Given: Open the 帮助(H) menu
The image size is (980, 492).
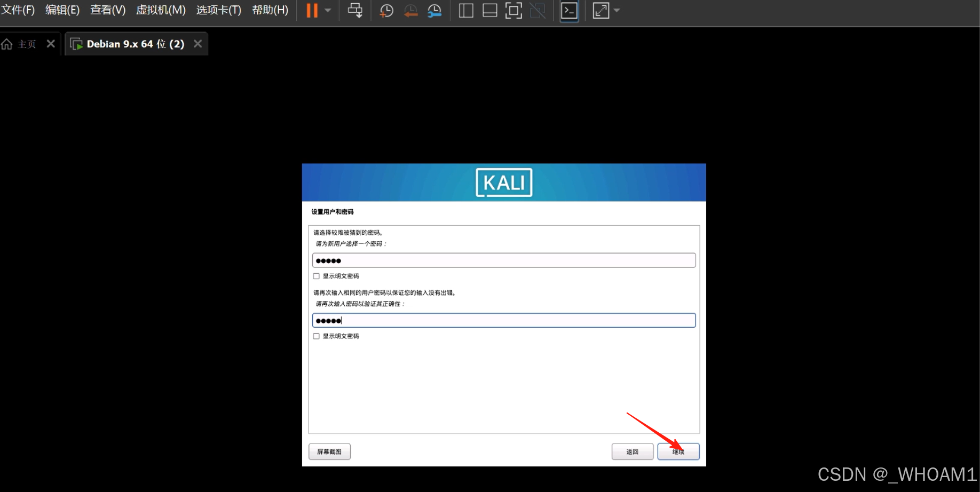Looking at the screenshot, I should tap(270, 10).
